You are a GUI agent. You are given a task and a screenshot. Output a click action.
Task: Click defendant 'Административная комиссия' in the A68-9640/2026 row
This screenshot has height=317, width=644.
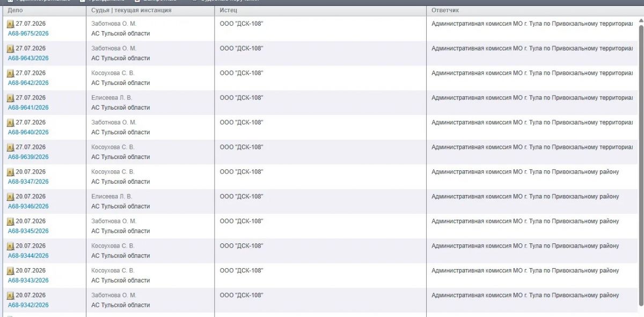pos(471,123)
